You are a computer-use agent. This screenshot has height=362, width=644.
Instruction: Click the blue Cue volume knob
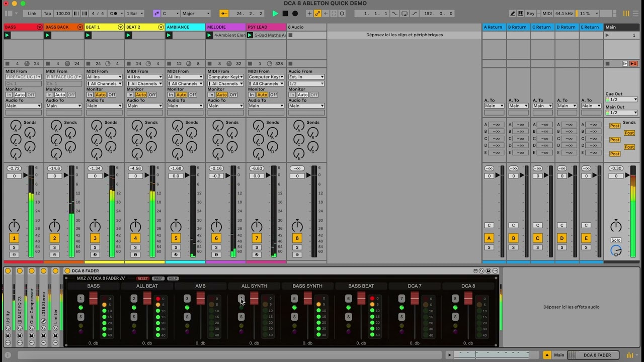point(616,250)
